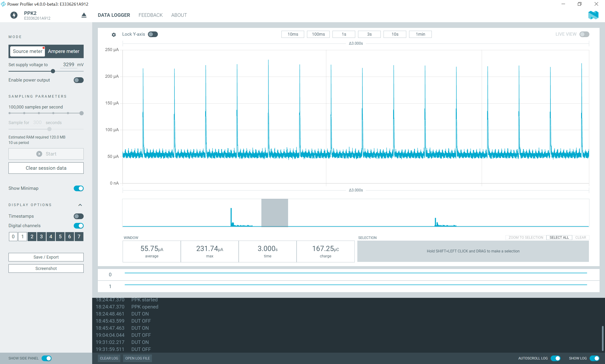Viewport: 605px width, 364px height.
Task: Toggle digital channel 6
Action: click(70, 237)
